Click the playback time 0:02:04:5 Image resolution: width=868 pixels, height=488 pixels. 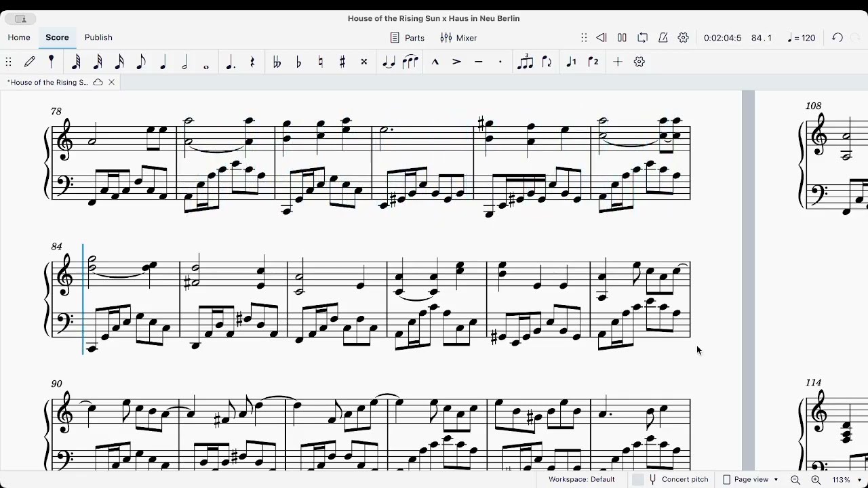pos(722,38)
